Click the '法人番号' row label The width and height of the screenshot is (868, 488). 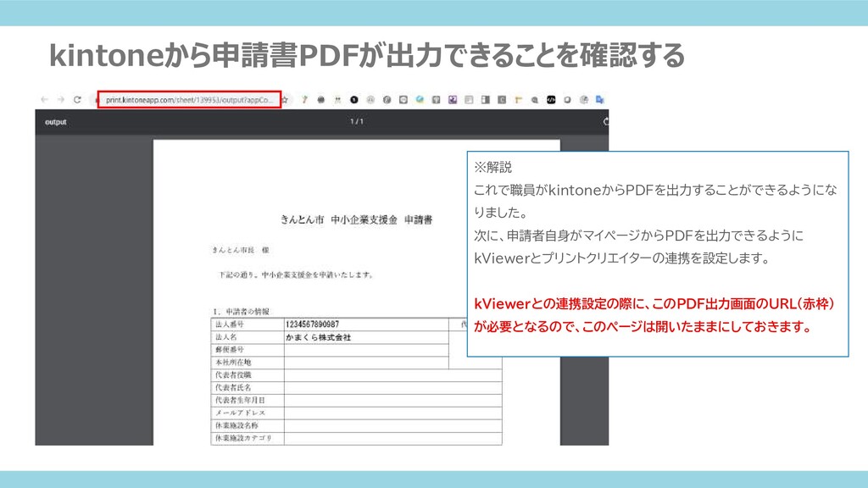point(230,324)
